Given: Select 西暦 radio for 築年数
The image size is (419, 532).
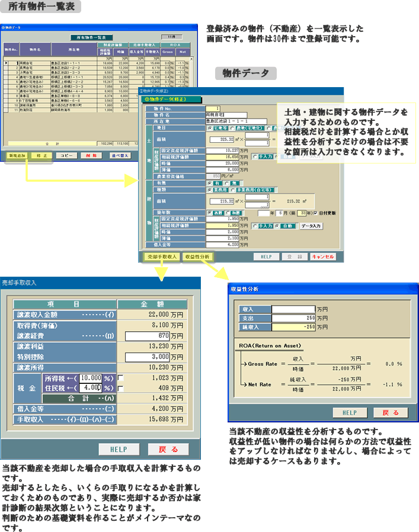Looking at the screenshot, I should 210,213.
